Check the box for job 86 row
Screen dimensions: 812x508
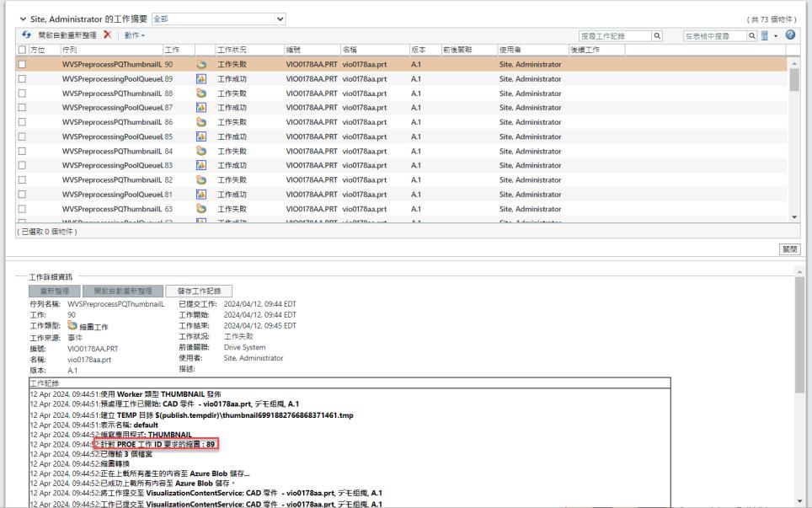click(x=22, y=121)
